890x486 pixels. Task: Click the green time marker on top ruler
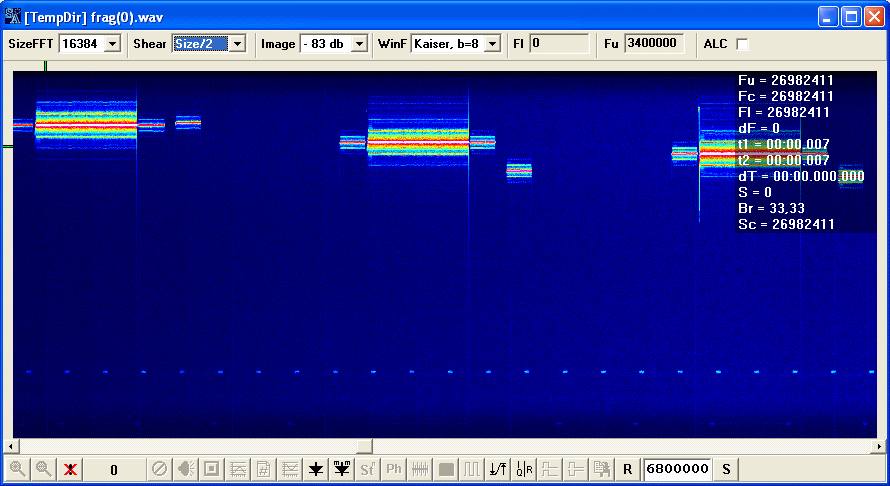[45, 66]
